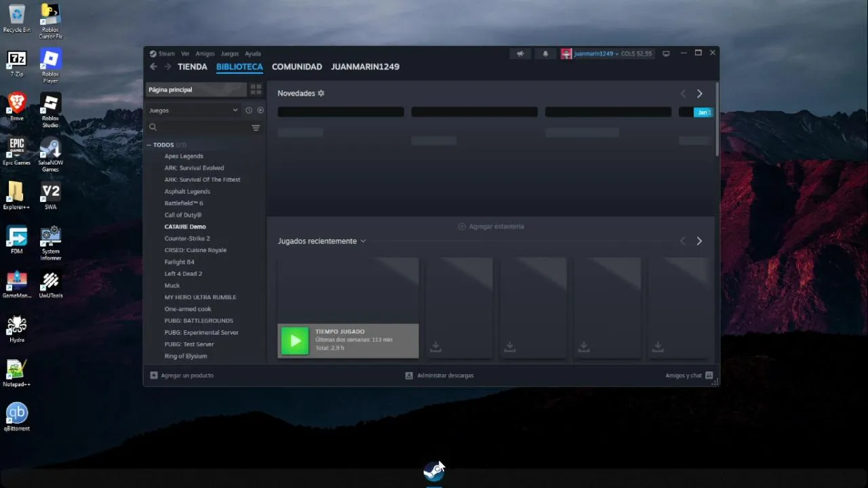The image size is (868, 488).
Task: Click the previous arrow in Novedades
Action: (x=683, y=94)
